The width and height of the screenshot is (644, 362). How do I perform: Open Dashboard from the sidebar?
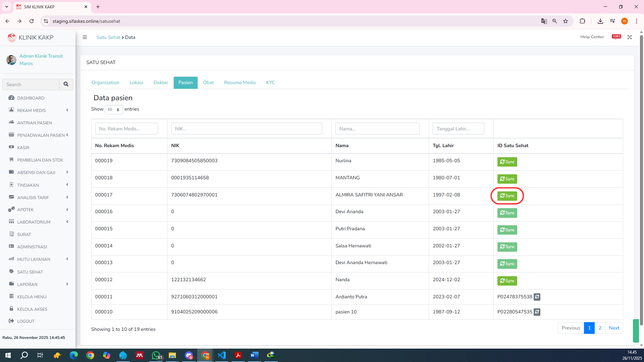(x=31, y=98)
